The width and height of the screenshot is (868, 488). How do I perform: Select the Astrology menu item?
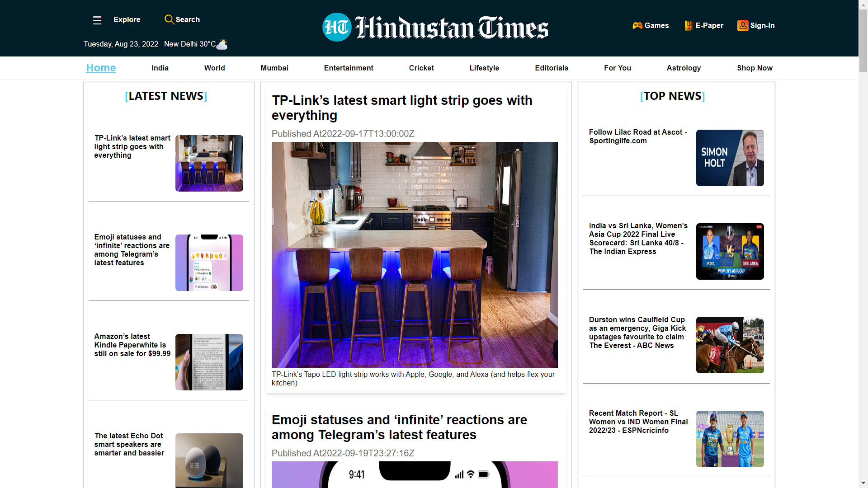pyautogui.click(x=683, y=68)
